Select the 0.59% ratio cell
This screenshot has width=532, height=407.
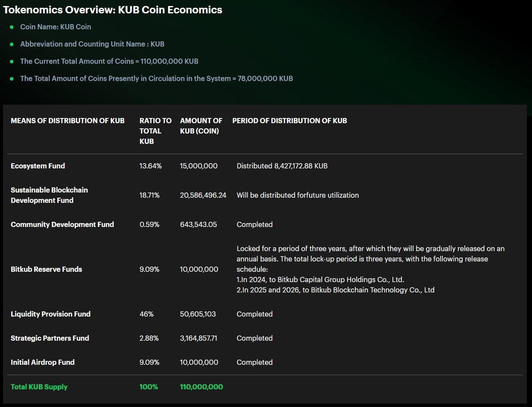pos(149,224)
